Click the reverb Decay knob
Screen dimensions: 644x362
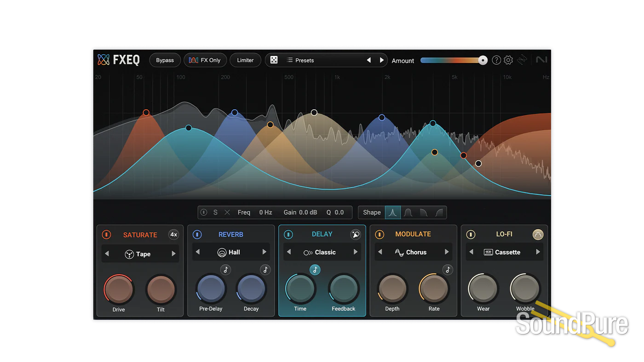point(251,288)
